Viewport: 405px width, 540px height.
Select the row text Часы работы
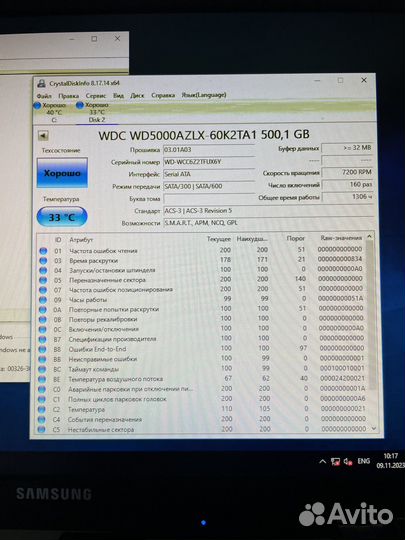(88, 300)
